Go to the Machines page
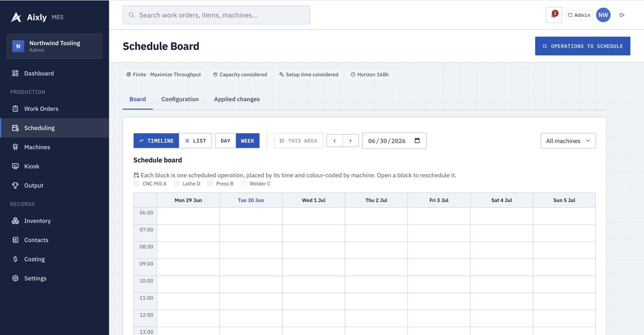The height and width of the screenshot is (335, 644). point(54,147)
